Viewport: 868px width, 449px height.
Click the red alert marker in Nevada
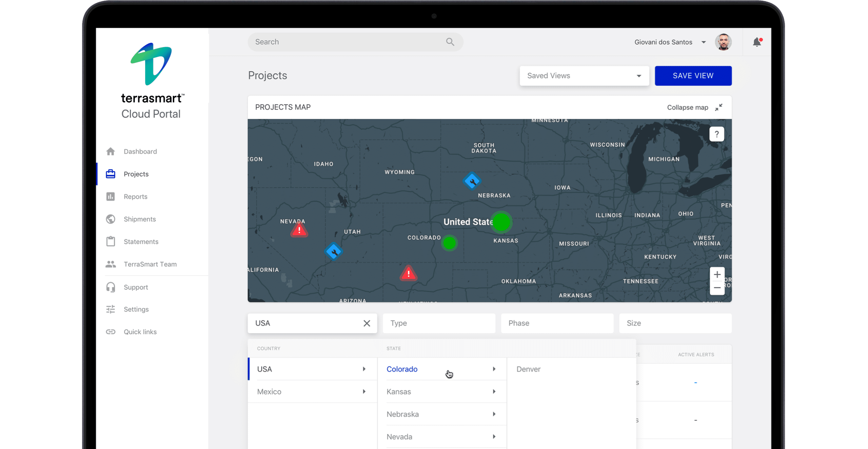pyautogui.click(x=299, y=230)
